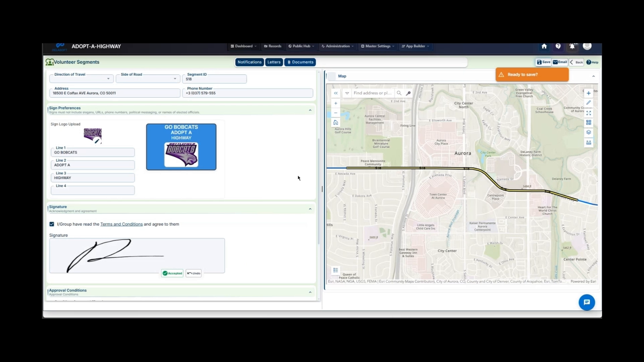Screen dimensions: 644x362
Task: Click the notifications bell in the header
Action: point(572,46)
